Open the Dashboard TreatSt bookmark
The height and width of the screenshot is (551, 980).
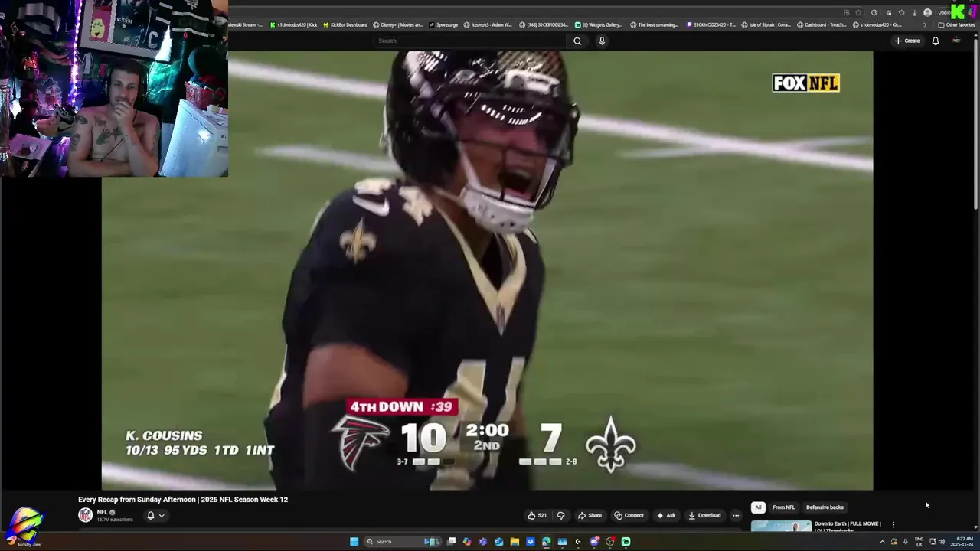822,24
